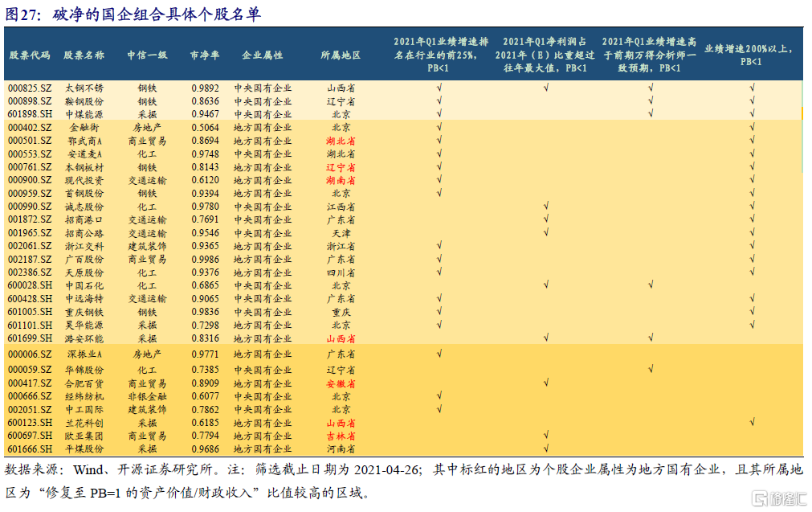Select the red 吉林省 region cell
Viewport: 812px width, 512px height.
point(341,436)
